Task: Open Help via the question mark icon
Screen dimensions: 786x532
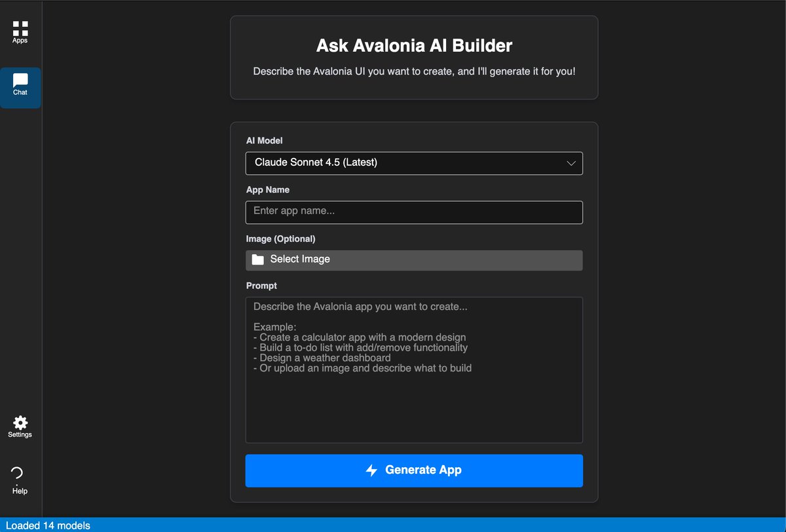Action: coord(18,475)
